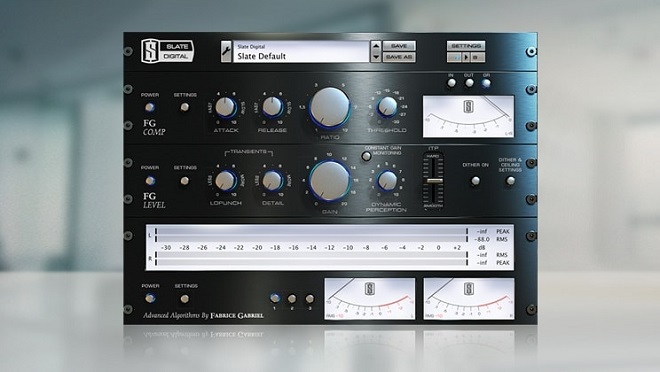Image resolution: width=660 pixels, height=372 pixels.
Task: Toggle the FG Level POWER button
Action: (x=149, y=181)
